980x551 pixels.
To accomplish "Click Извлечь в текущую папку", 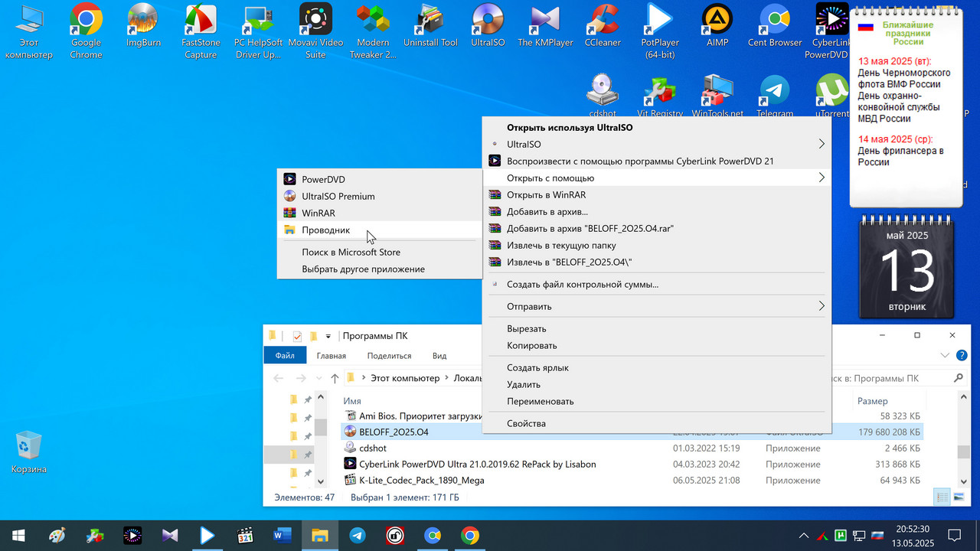I will tap(657, 245).
